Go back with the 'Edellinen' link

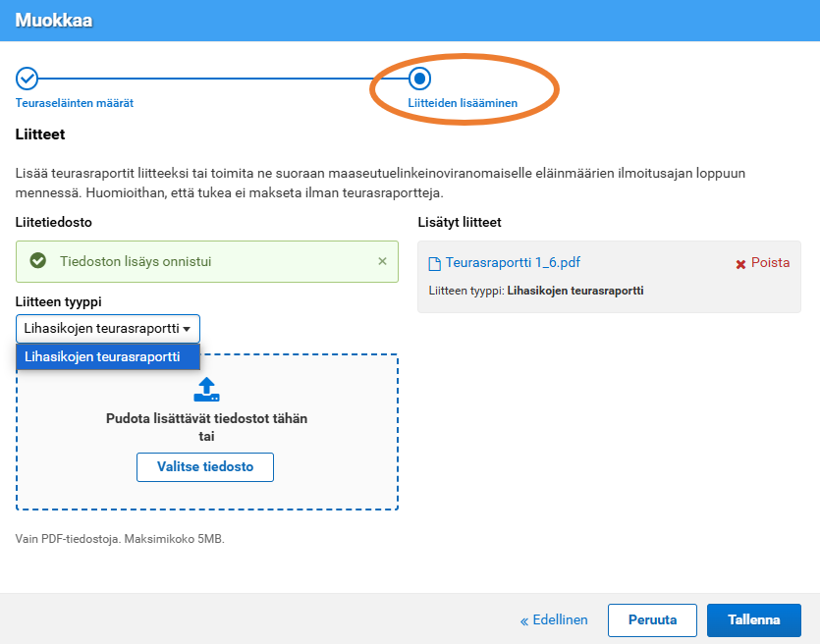click(x=554, y=619)
